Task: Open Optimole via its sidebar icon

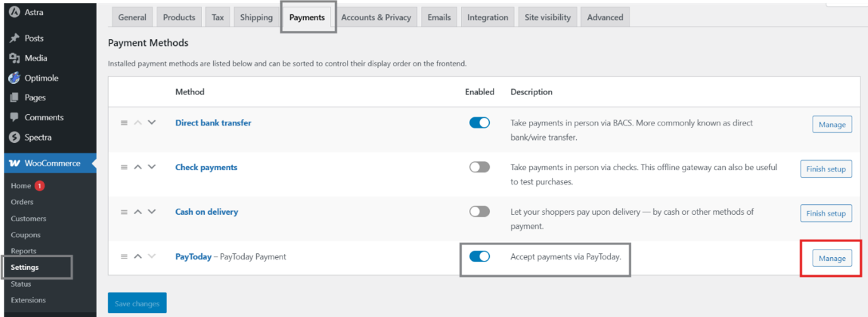Action: coord(14,78)
